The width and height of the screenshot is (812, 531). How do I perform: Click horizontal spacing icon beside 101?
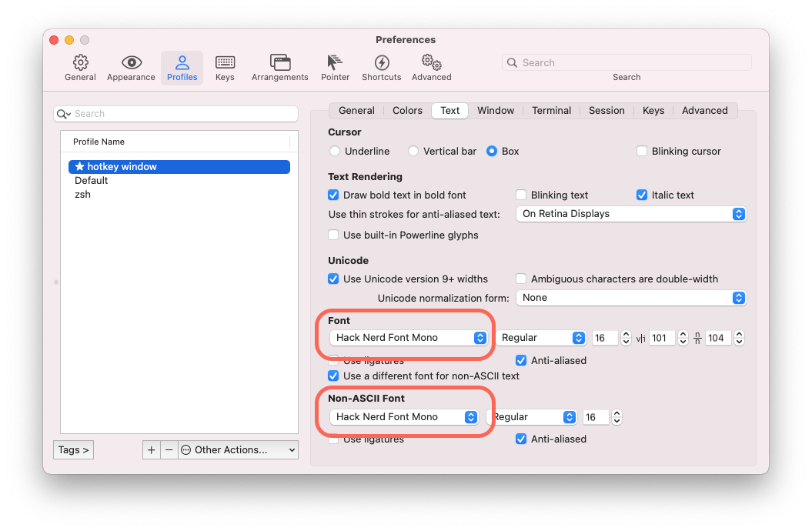(x=641, y=339)
